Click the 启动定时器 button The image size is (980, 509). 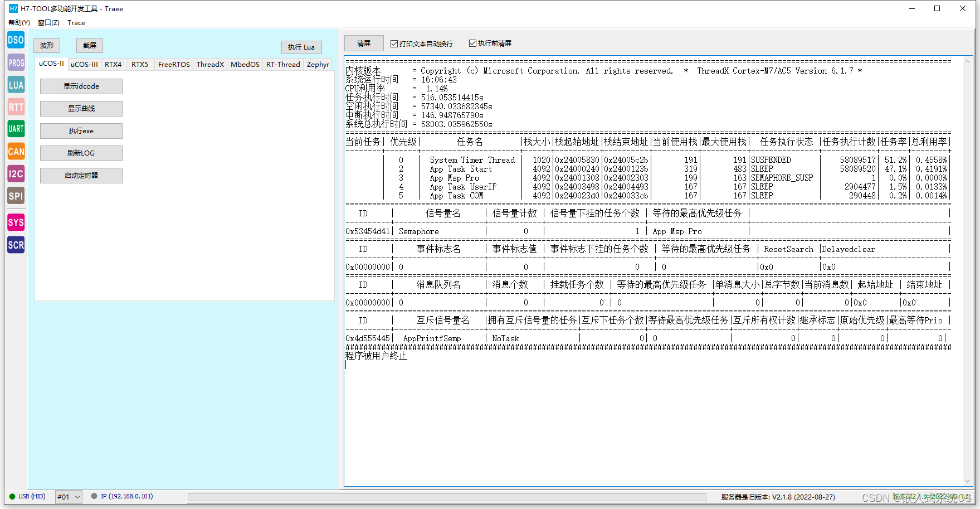pyautogui.click(x=81, y=176)
